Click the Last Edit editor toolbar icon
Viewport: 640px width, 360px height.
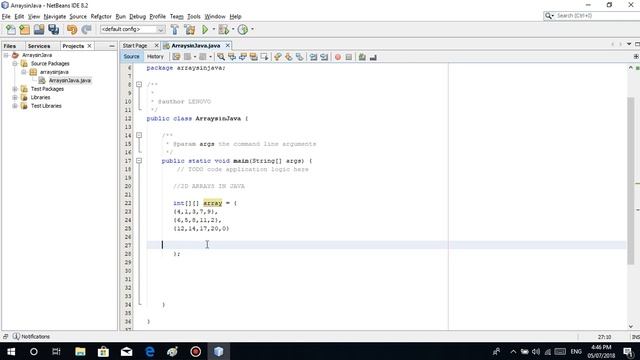tap(176, 57)
